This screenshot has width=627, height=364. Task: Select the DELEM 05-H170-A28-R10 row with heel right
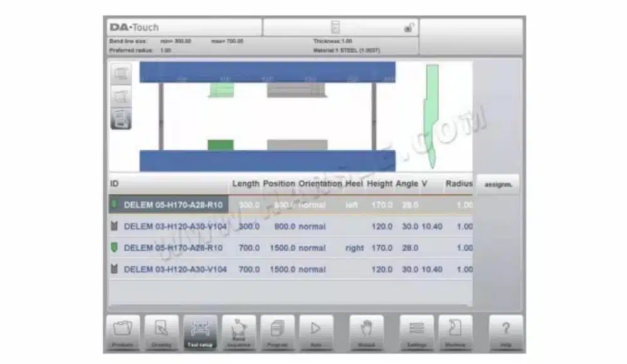point(291,248)
